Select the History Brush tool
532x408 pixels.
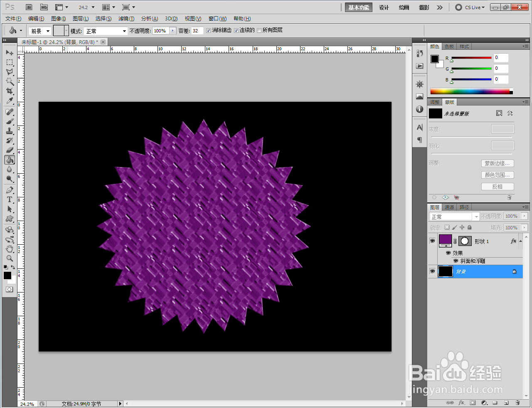pos(10,140)
